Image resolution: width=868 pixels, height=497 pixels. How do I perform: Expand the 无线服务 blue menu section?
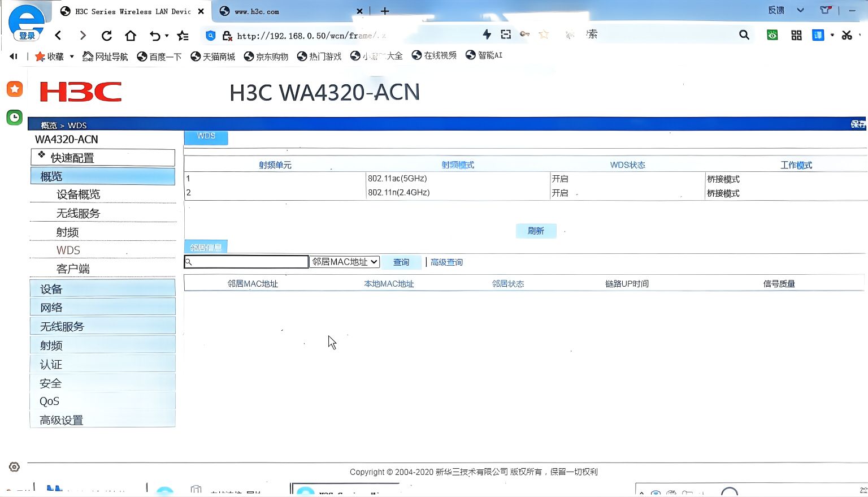[102, 326]
